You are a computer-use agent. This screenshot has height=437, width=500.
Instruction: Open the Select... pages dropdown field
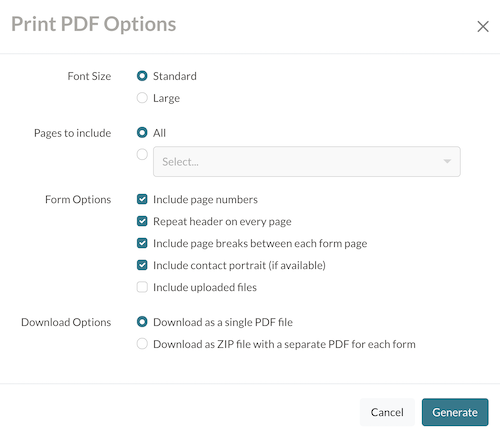pos(307,161)
